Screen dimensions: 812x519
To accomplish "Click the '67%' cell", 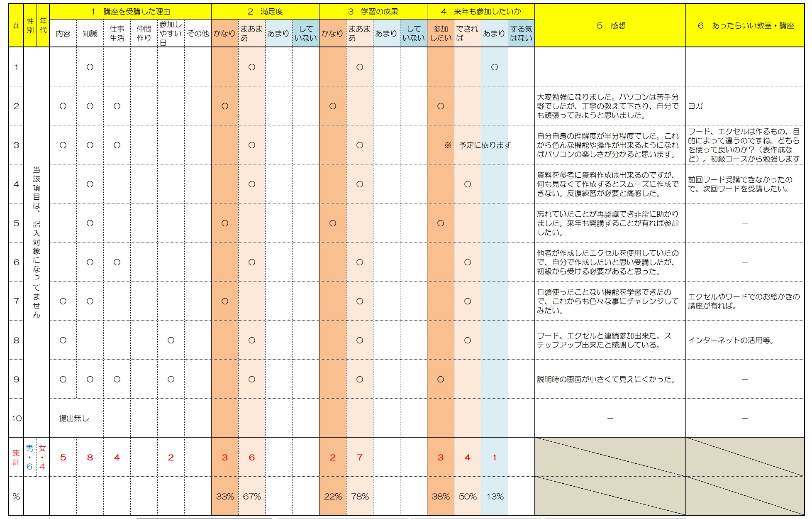I will [x=252, y=496].
